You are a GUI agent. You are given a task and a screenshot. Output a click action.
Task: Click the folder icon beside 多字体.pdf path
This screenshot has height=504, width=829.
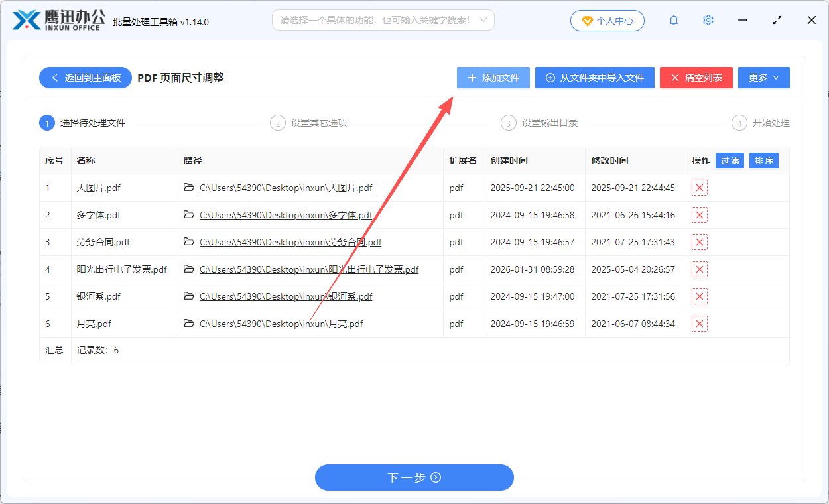(188, 215)
